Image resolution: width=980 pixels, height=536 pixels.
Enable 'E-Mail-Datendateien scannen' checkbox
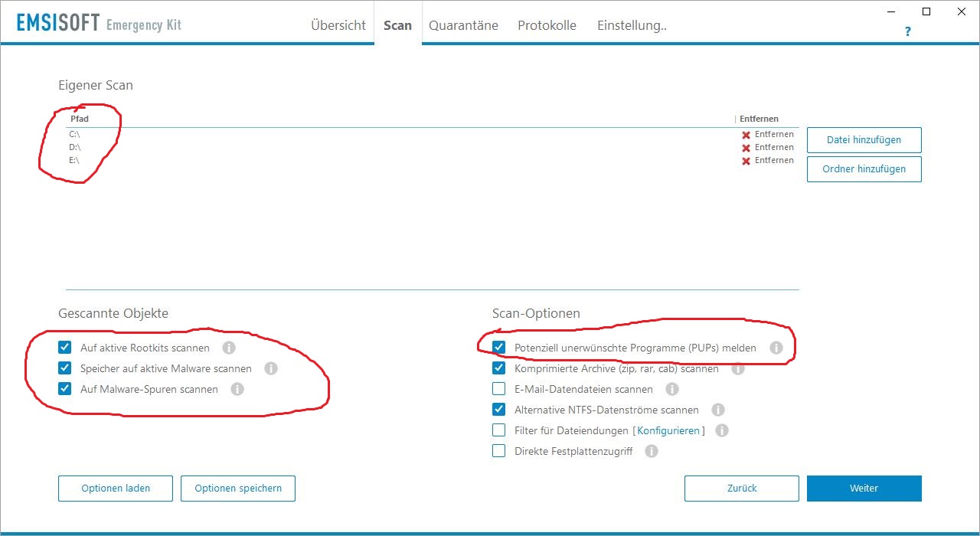(x=499, y=389)
